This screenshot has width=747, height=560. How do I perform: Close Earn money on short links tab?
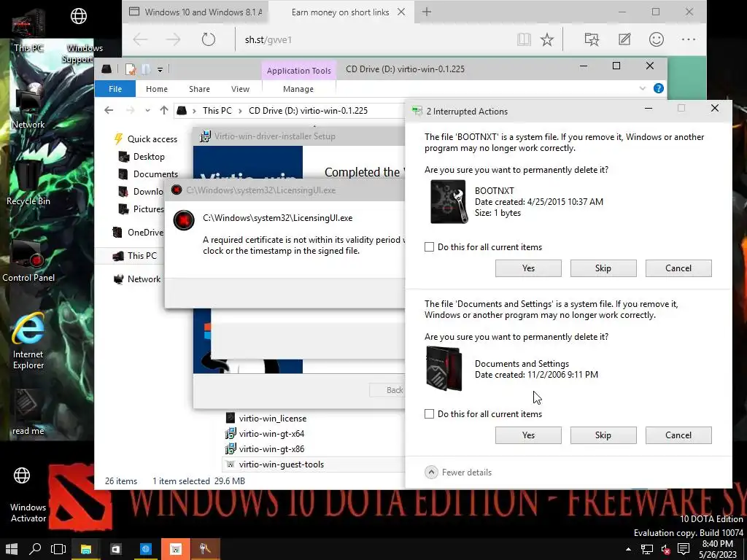[401, 12]
